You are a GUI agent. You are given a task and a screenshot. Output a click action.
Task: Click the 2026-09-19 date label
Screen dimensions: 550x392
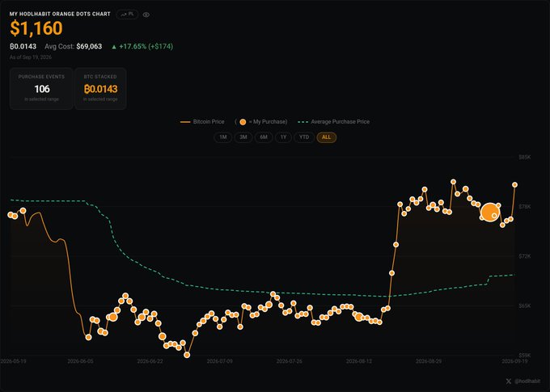click(514, 361)
